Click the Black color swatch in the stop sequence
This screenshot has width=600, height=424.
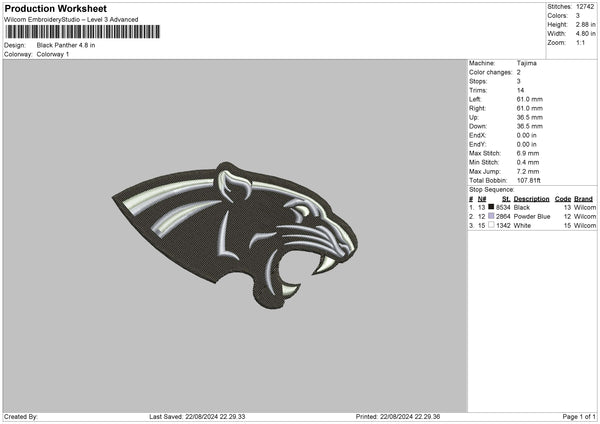[491, 207]
